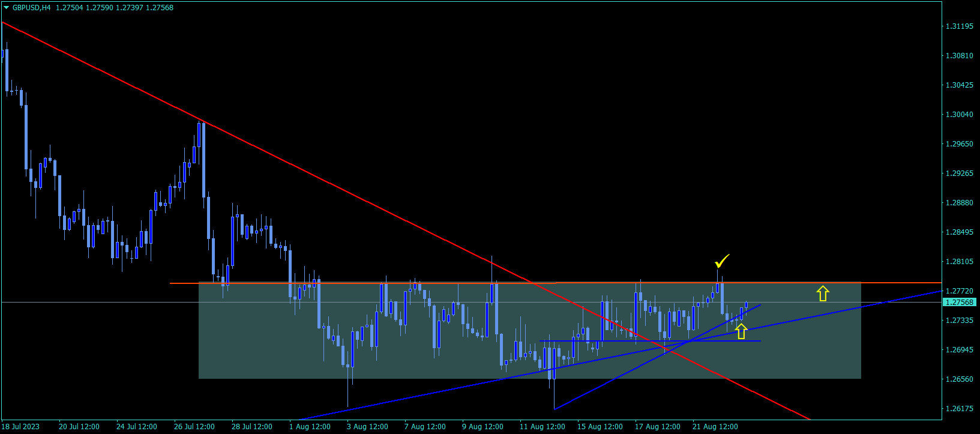Click the 20 Jul 12:00 time label
The width and height of the screenshot is (980, 434).
(x=79, y=427)
